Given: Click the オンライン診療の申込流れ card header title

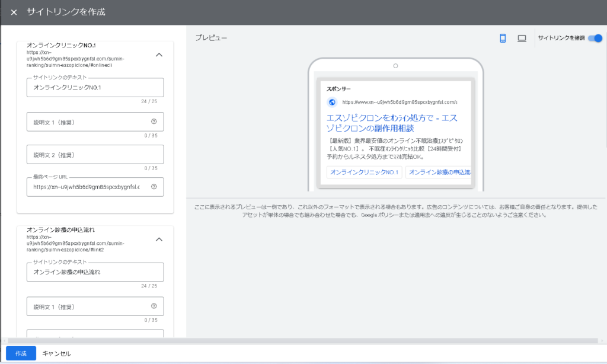Looking at the screenshot, I should click(60, 229).
